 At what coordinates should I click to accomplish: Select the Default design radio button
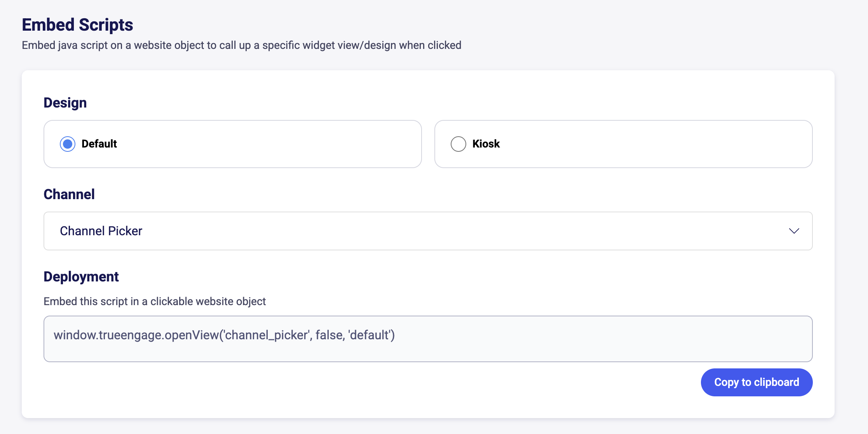(x=68, y=144)
